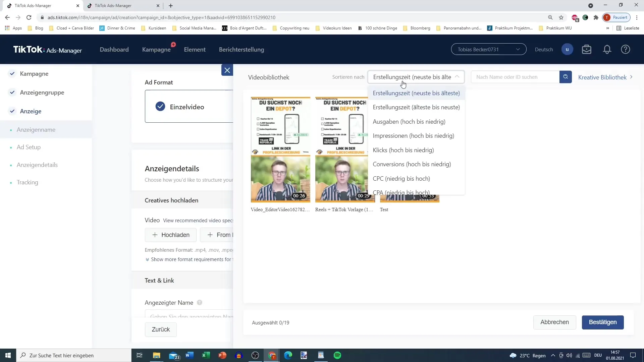Viewport: 644px width, 362px height.
Task: Click the Hochladen upload button
Action: (170, 235)
